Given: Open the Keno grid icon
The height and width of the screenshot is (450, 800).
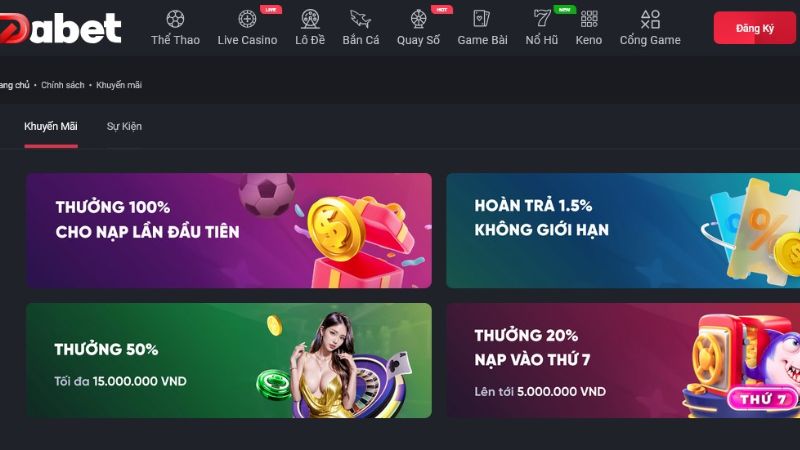Looking at the screenshot, I should [x=589, y=19].
